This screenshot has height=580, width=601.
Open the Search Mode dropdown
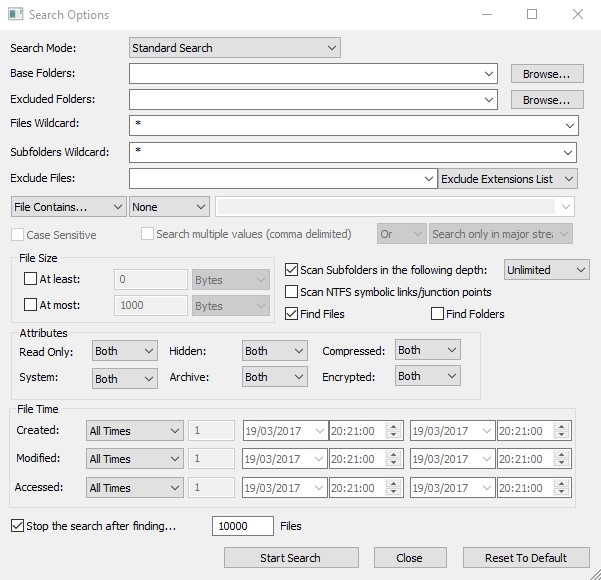235,48
